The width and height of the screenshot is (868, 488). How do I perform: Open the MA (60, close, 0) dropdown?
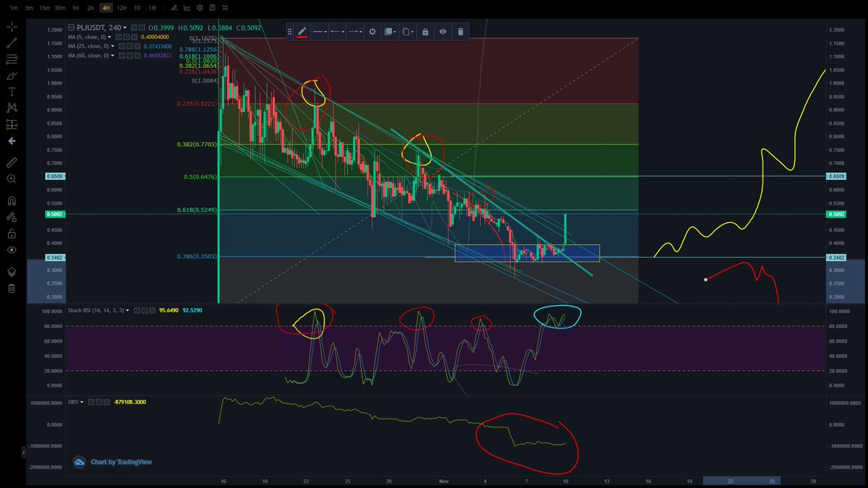pos(112,56)
